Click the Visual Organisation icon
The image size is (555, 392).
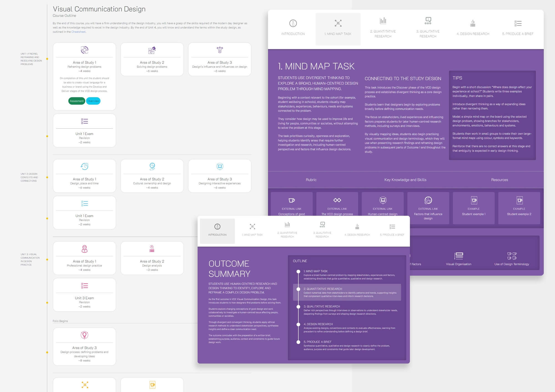(x=458, y=256)
